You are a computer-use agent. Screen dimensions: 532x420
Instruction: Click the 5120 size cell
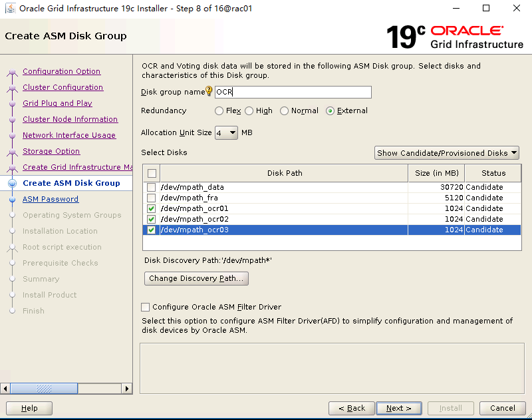point(436,198)
